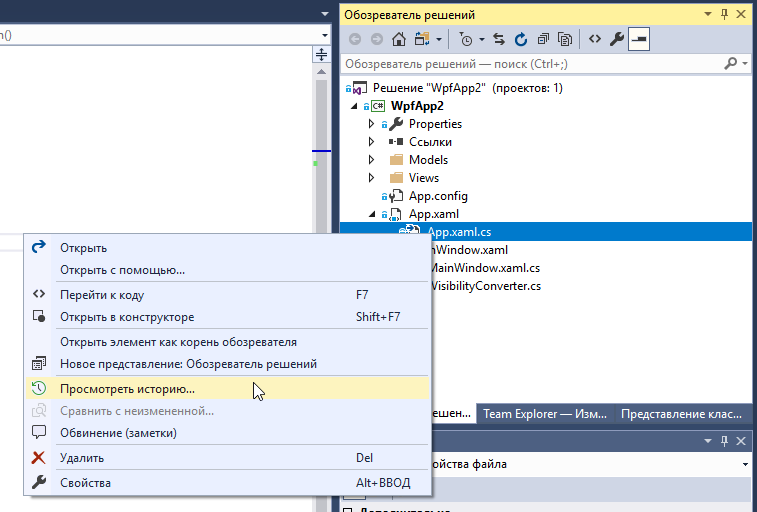Select App.config file in tree
Image resolution: width=757 pixels, height=512 pixels.
pyautogui.click(x=438, y=196)
